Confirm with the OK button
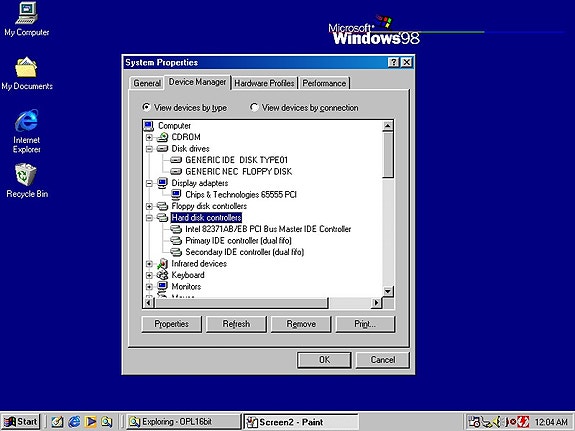The image size is (575, 431). [x=324, y=360]
